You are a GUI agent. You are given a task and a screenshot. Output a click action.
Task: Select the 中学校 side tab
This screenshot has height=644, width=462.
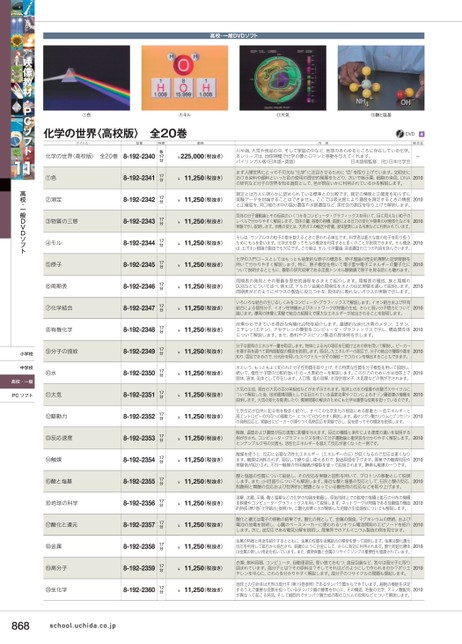(23, 368)
